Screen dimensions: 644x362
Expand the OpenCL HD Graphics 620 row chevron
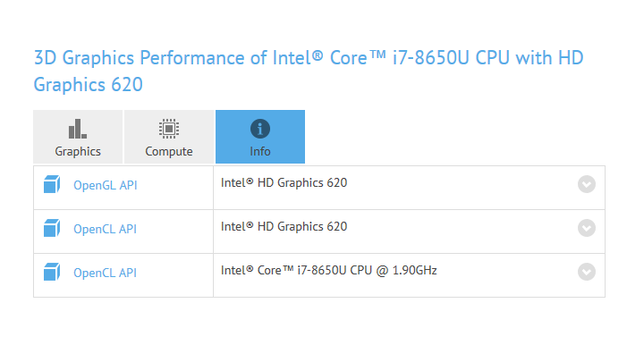point(587,228)
